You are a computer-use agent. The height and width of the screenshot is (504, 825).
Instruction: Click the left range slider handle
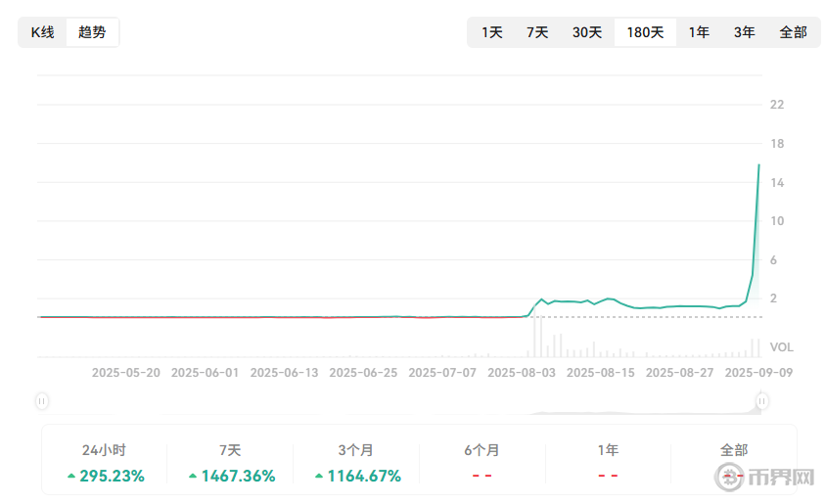pyautogui.click(x=42, y=400)
